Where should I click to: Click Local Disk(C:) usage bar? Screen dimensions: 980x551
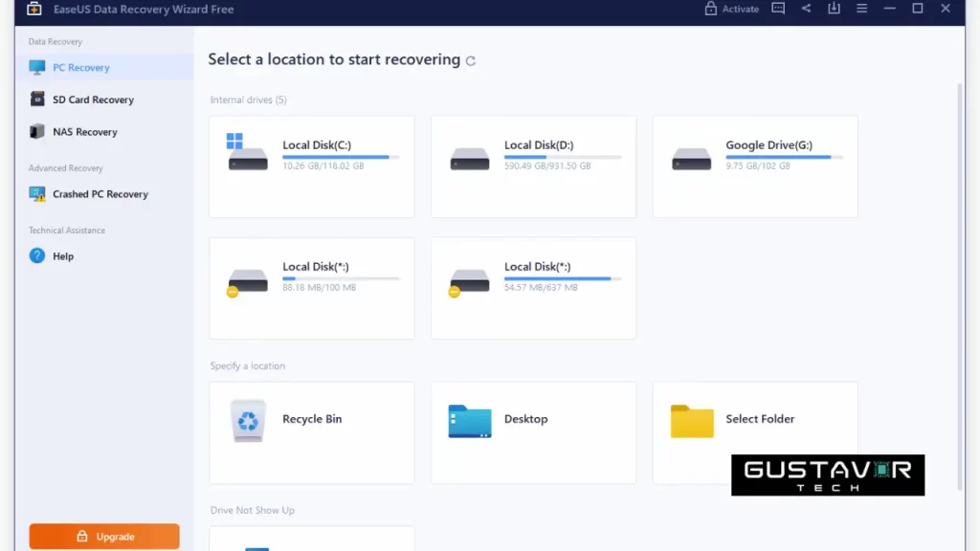point(341,157)
